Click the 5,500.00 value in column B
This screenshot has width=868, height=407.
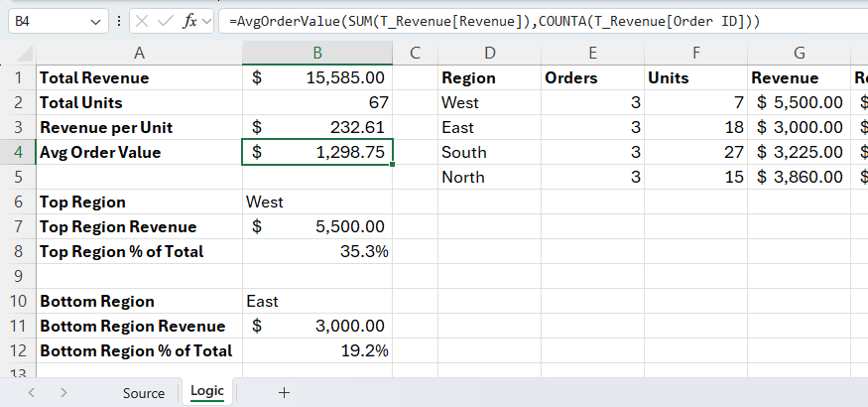(317, 226)
